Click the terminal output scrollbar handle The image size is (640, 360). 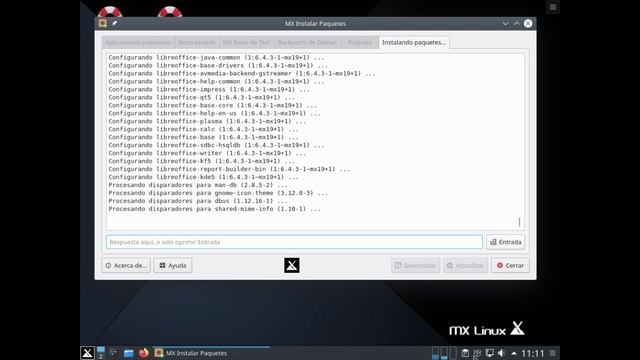[x=519, y=222]
